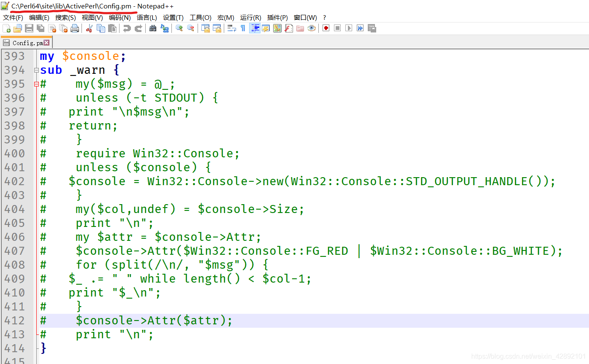589x364 pixels.
Task: Print the document via printer icon
Action: (75, 28)
